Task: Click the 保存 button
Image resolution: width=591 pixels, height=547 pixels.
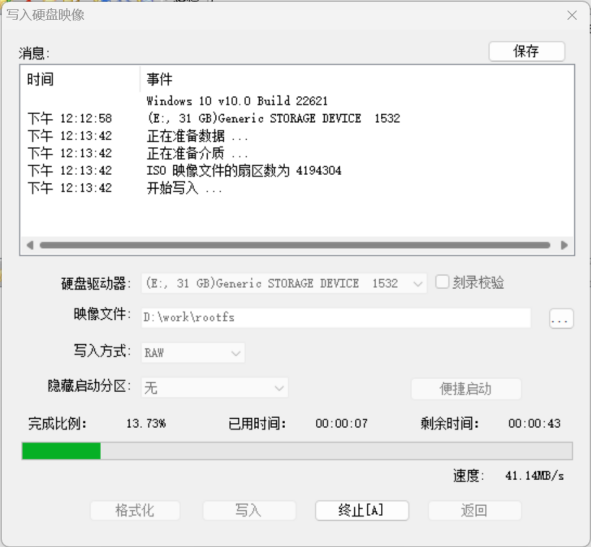Action: tap(527, 51)
